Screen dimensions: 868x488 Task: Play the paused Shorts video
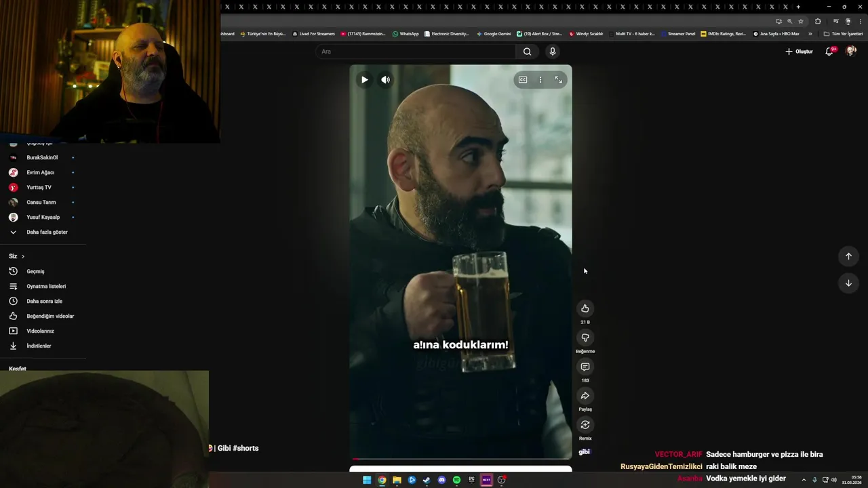364,80
